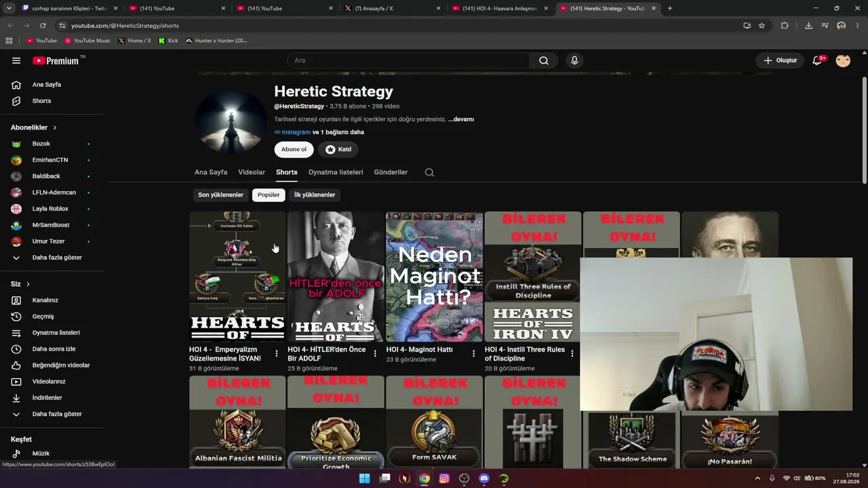Open the Kick bookmark
The height and width of the screenshot is (488, 868).
point(168,41)
